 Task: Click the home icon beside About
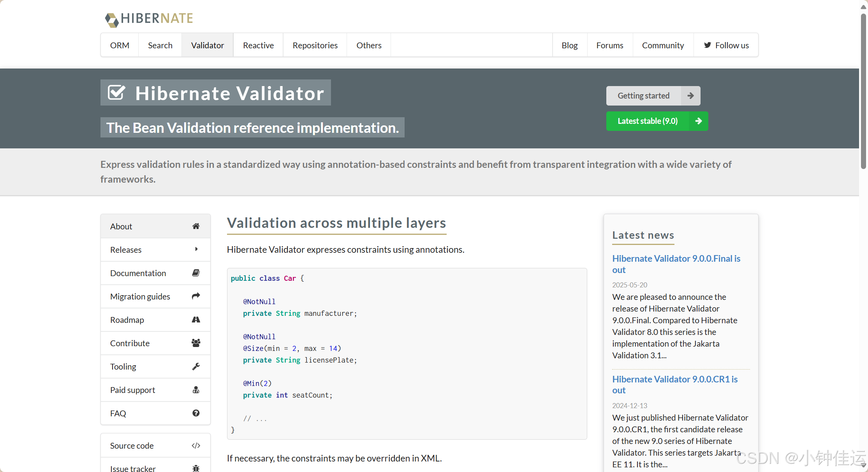(x=196, y=226)
